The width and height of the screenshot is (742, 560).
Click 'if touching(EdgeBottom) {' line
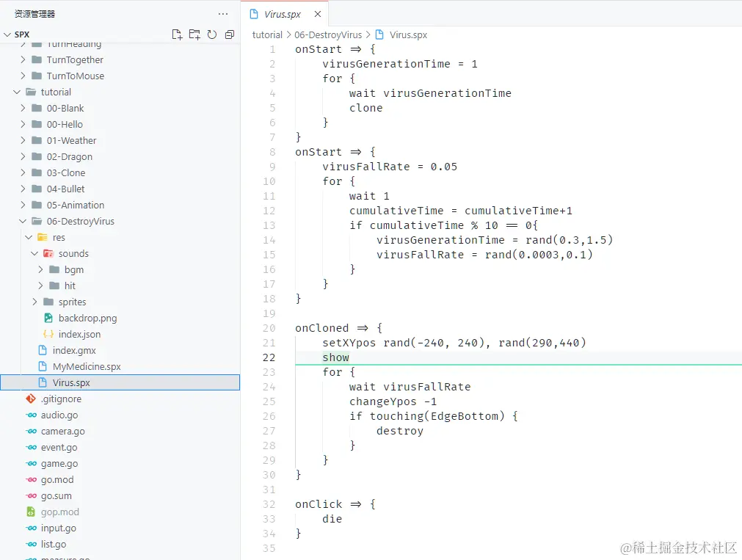click(434, 416)
